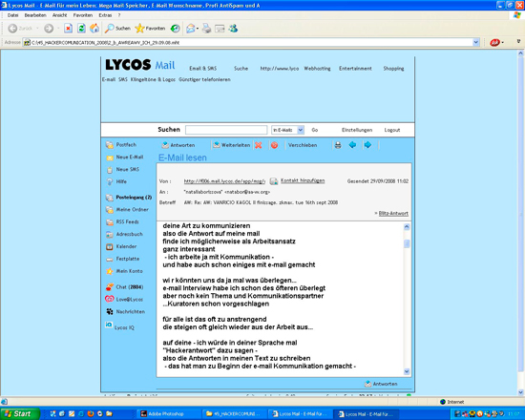
Task: Click Weiterleiten forward icon in mail toolbar
Action: [217, 145]
